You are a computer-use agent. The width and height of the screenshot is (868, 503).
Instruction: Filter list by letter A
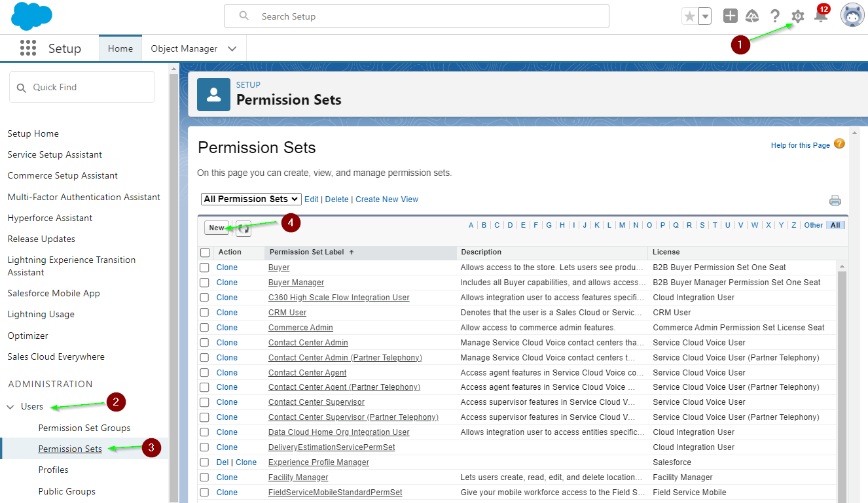click(471, 225)
